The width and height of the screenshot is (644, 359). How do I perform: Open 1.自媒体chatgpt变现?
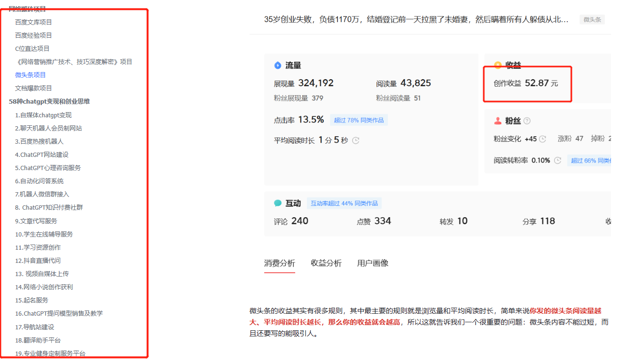[43, 115]
